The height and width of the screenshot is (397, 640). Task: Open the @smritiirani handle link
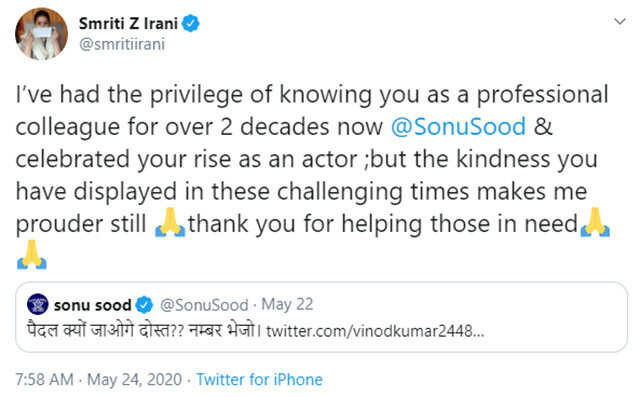pyautogui.click(x=122, y=44)
